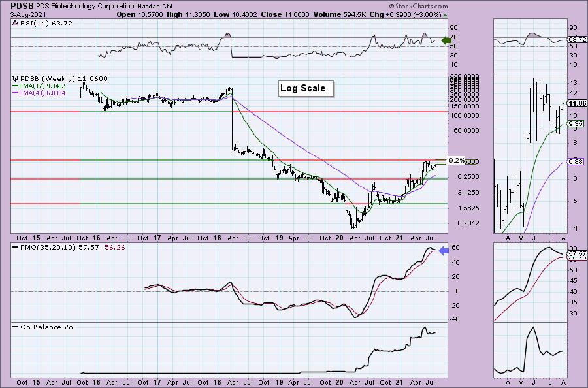Click the '13' price axis label in the zoom panel
The height and width of the screenshot is (388, 588).
point(574,83)
